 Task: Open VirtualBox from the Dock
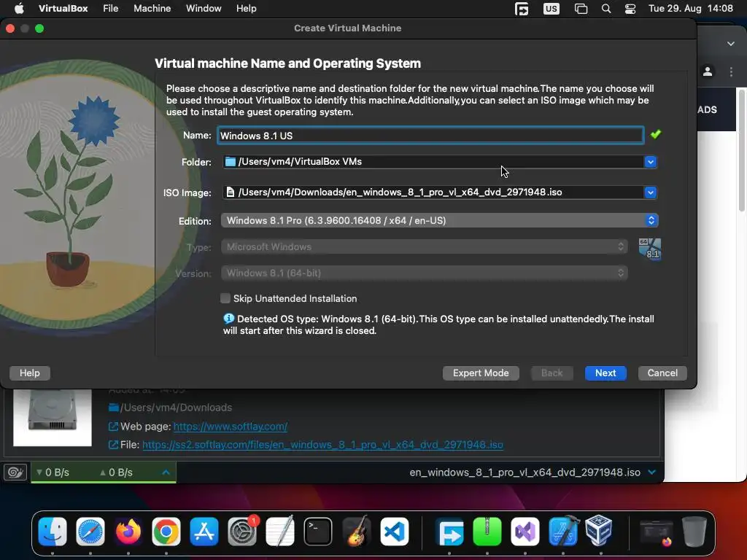point(599,531)
